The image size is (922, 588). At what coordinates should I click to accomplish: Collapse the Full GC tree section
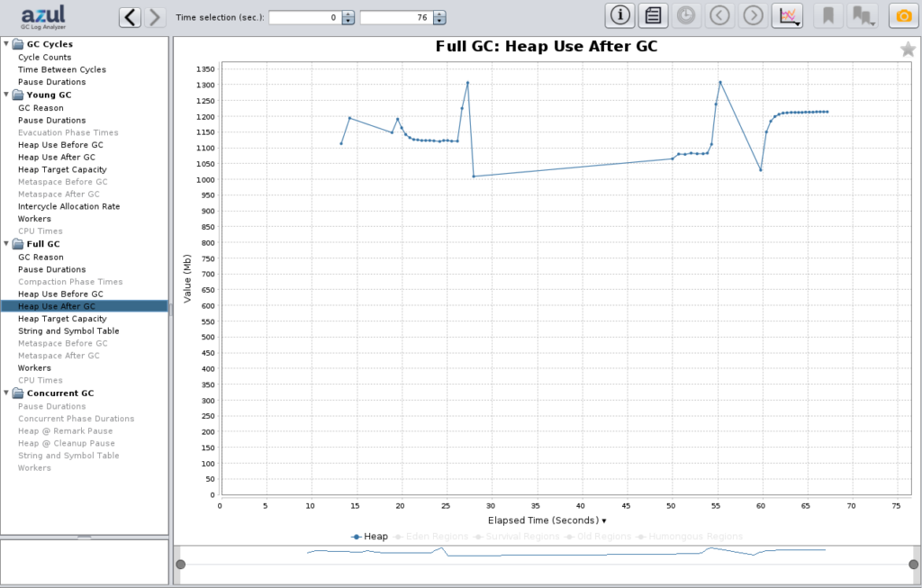point(6,244)
